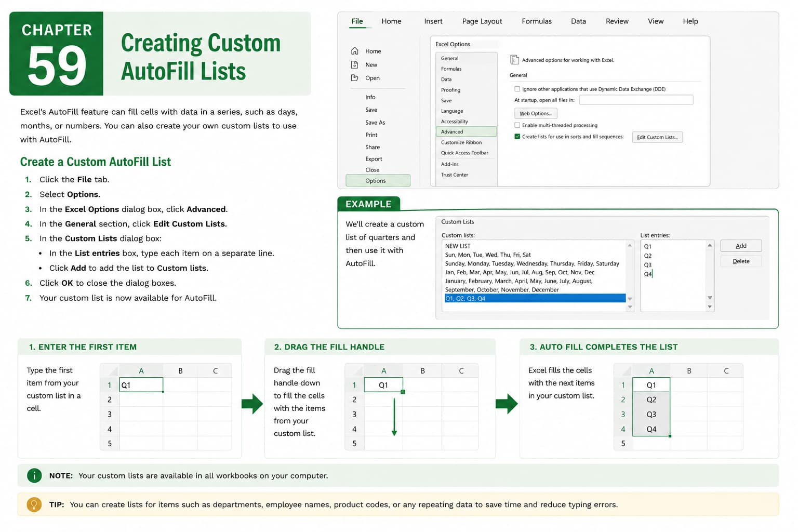Click the fill handle on step 2 cell Q1
Image resolution: width=798 pixels, height=532 pixels.
(x=403, y=392)
